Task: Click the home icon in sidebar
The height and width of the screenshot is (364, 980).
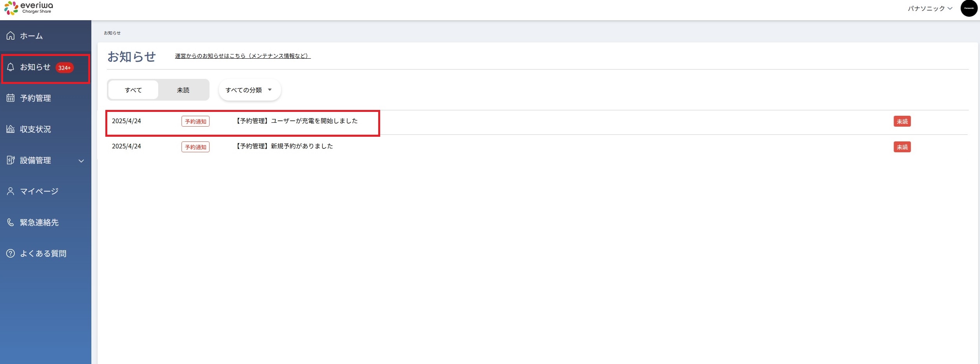Action: [x=10, y=36]
